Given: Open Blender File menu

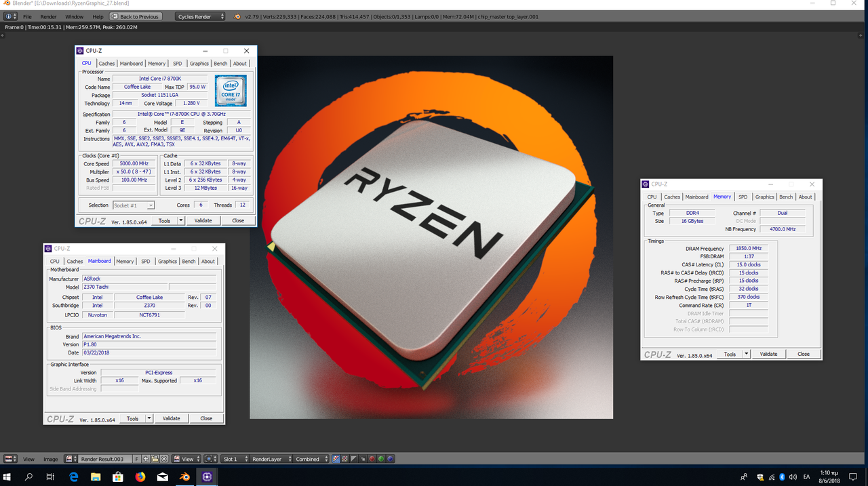Looking at the screenshot, I should coord(27,16).
